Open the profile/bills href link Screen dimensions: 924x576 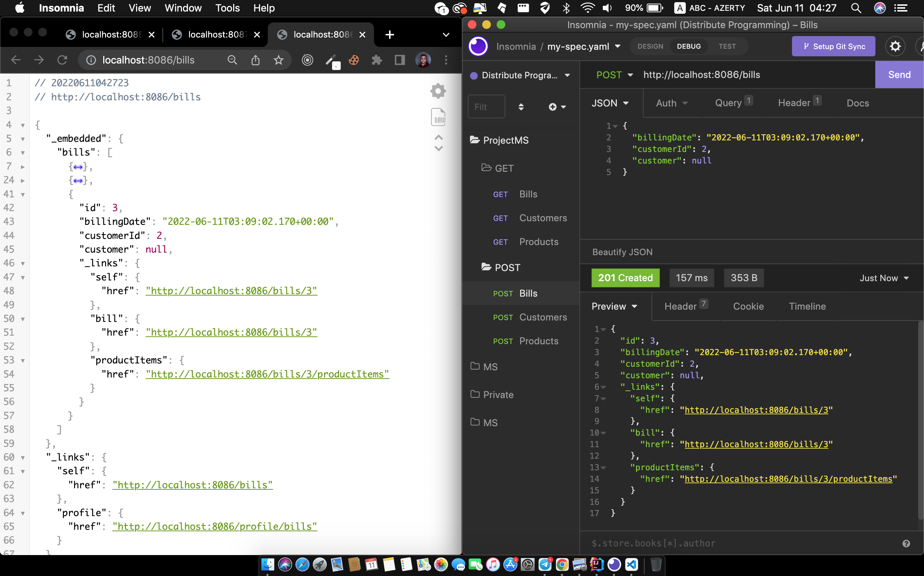214,527
